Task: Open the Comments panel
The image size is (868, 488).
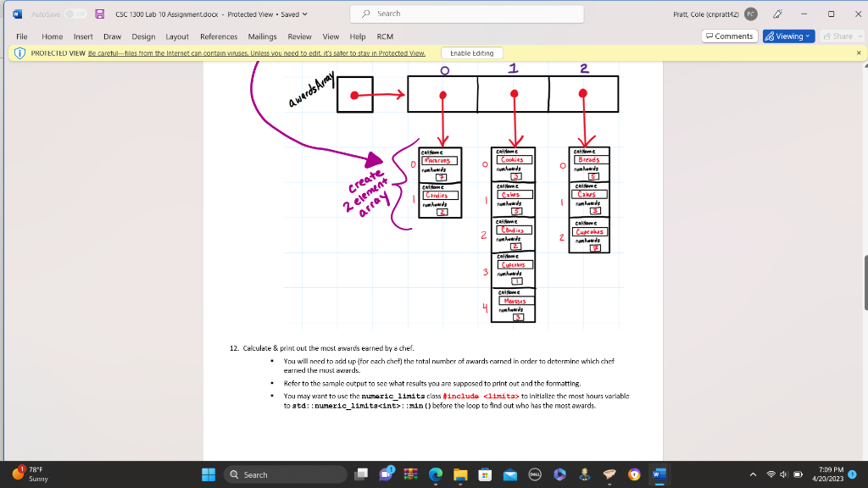Action: coord(730,36)
